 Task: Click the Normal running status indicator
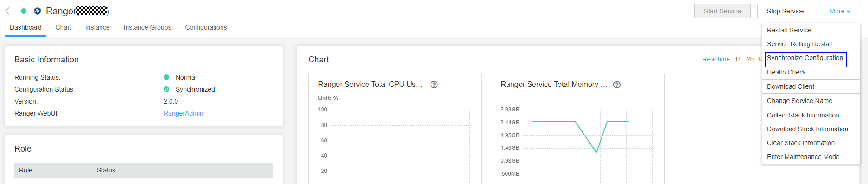click(166, 77)
